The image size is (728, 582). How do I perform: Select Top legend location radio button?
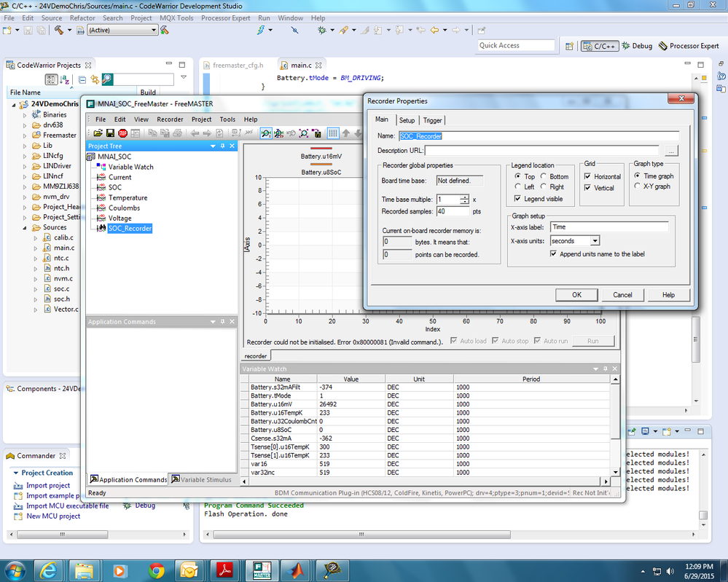(517, 176)
